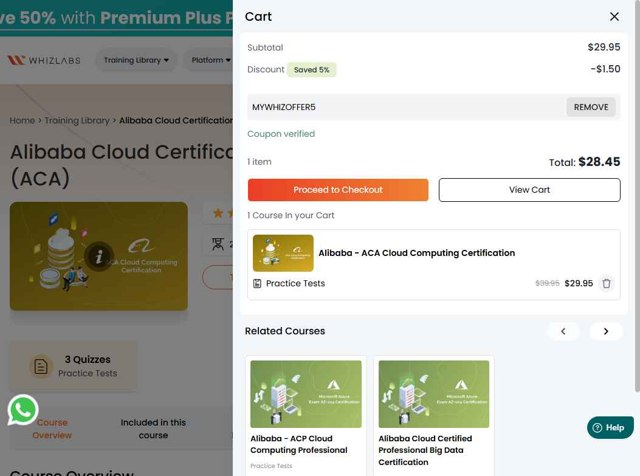
Task: Click Alibaba Cloud Certified Professional Big Data Certification title
Action: [425, 450]
